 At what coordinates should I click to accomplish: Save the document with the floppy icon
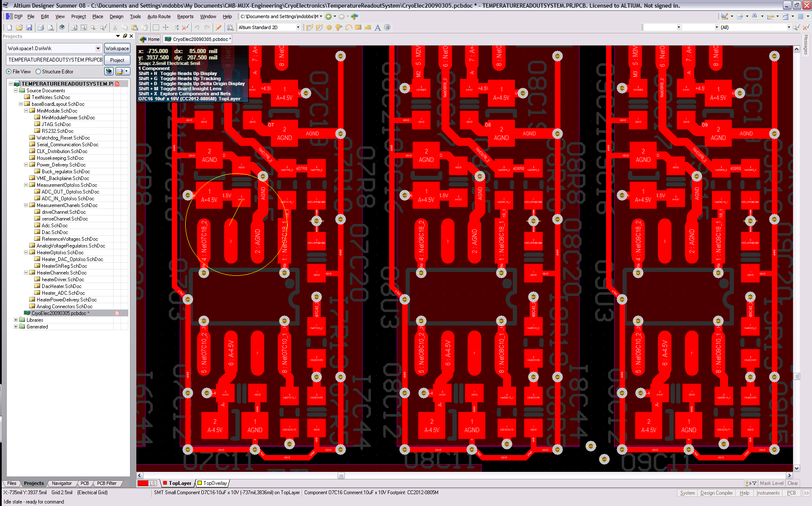[x=29, y=27]
